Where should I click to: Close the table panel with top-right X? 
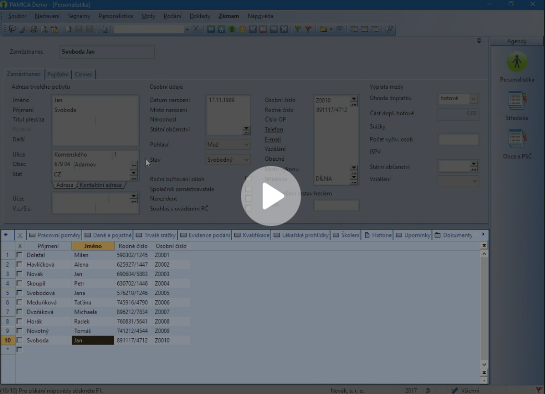[x=484, y=246]
